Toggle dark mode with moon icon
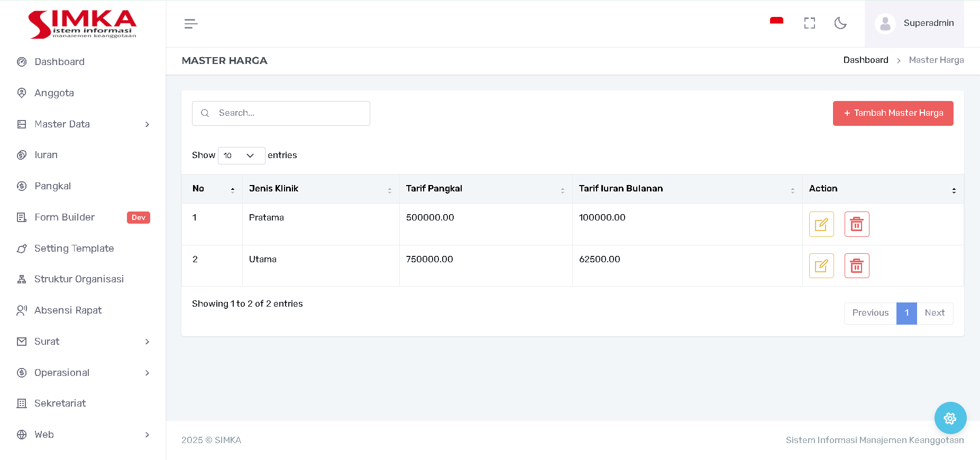The image size is (980, 460). (840, 23)
